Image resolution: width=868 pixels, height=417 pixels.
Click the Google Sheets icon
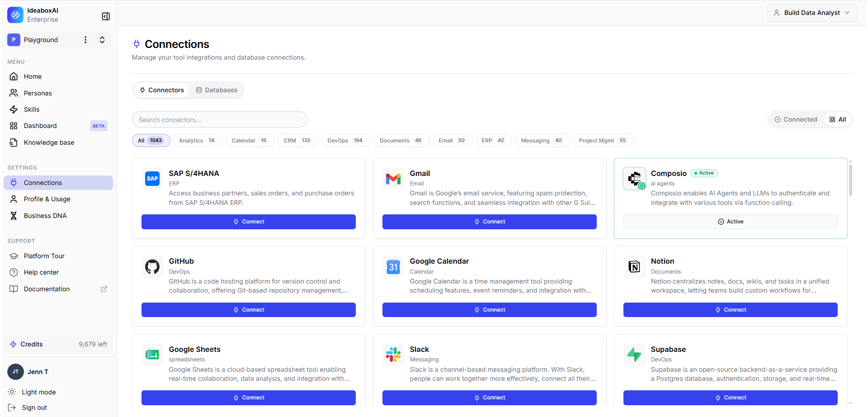tap(152, 355)
